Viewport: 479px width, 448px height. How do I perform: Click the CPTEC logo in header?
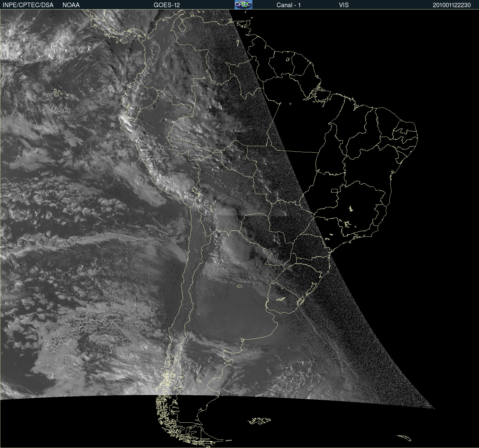(x=243, y=5)
